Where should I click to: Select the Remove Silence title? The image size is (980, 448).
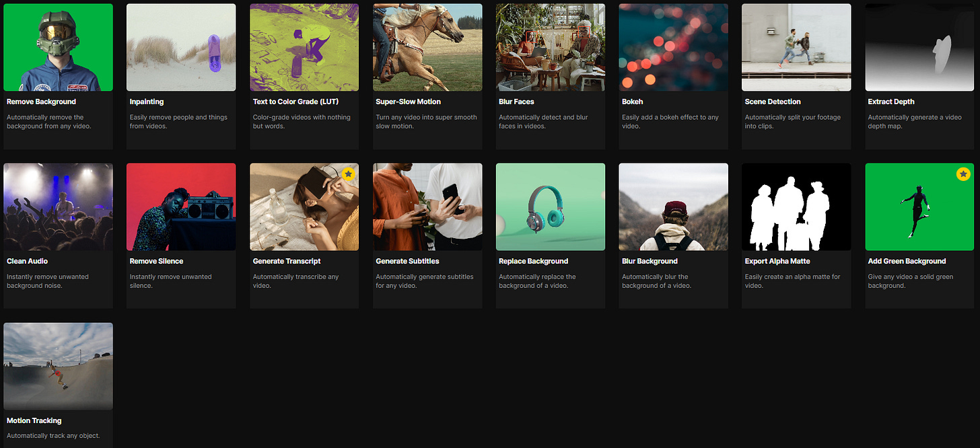pos(157,261)
